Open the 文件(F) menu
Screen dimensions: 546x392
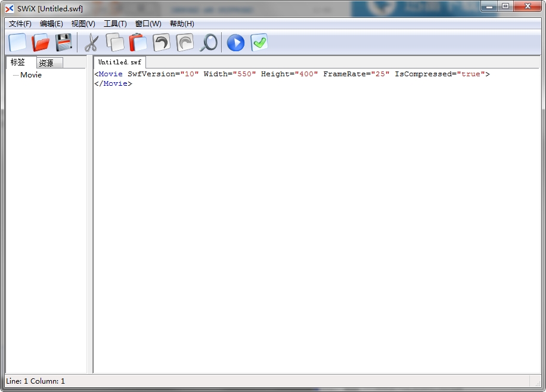20,24
